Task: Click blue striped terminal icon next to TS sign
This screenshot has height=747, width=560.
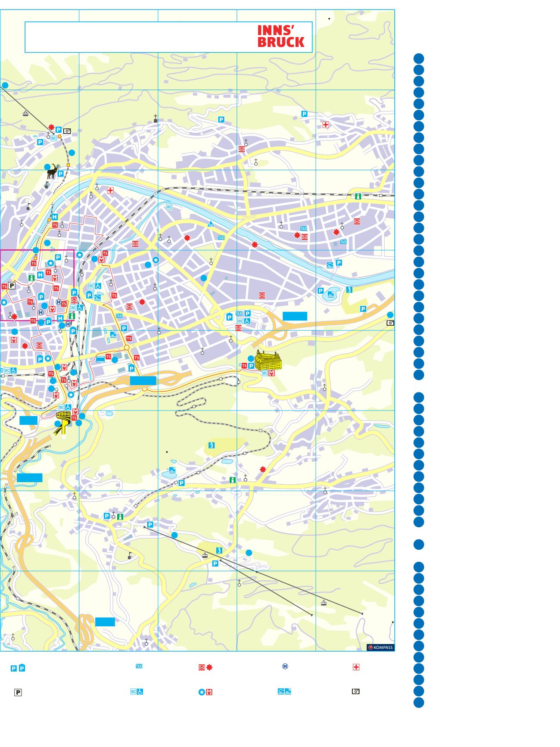Action: (x=100, y=359)
